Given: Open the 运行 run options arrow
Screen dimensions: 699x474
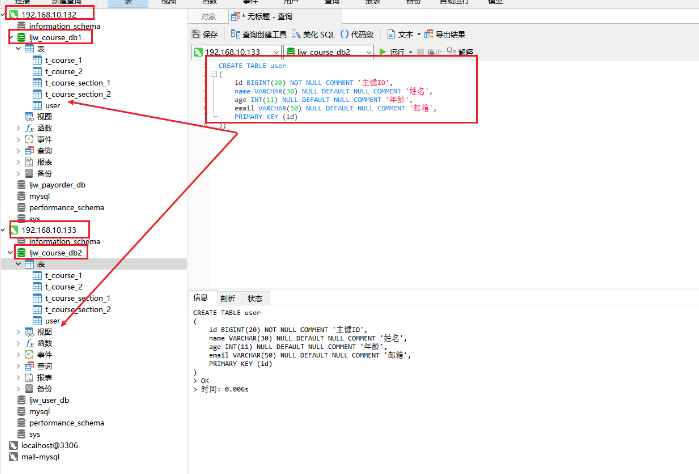Looking at the screenshot, I should tap(411, 52).
